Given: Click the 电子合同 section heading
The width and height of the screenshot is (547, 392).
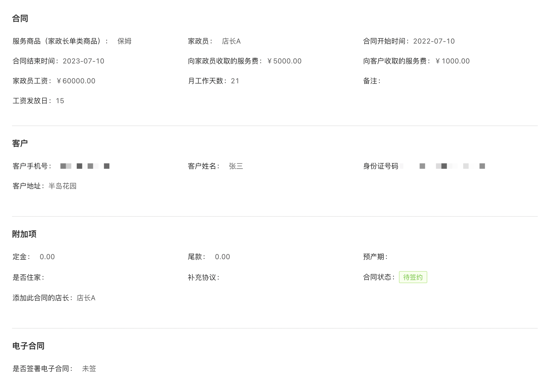Looking at the screenshot, I should [28, 346].
